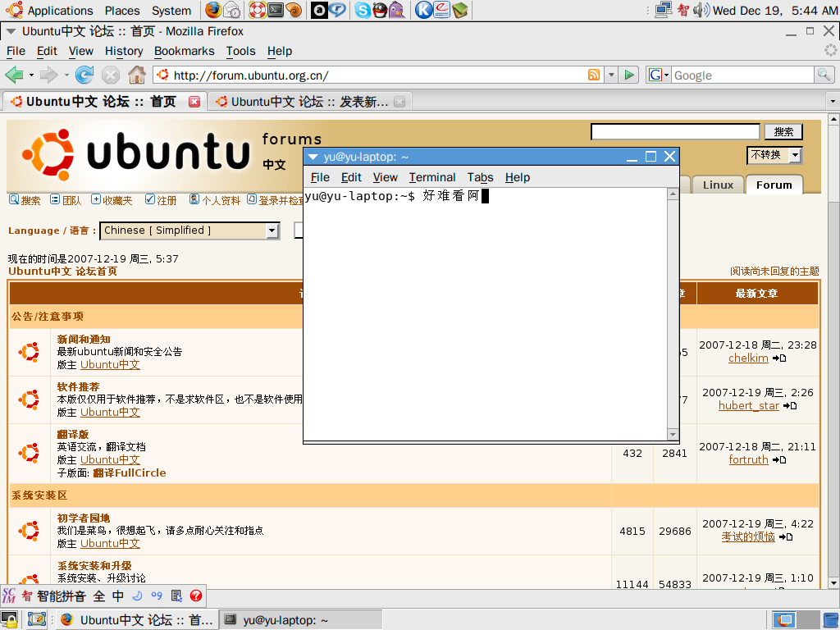Image resolution: width=840 pixels, height=630 pixels.
Task: Open search engine selector dropdown
Action: tap(659, 75)
